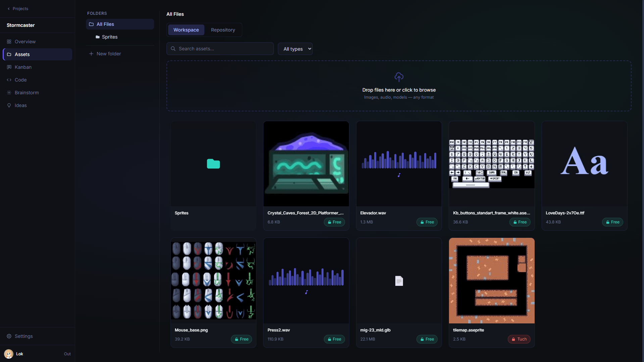This screenshot has width=644, height=362.
Task: Open the tilemap.aseprite thumbnail
Action: pos(492,281)
